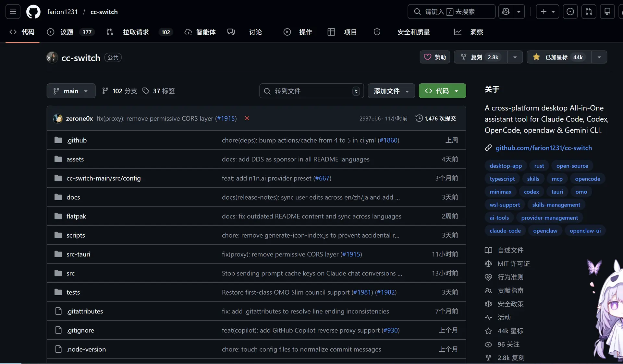The height and width of the screenshot is (364, 623).
Task: Click the .gitignore file icon
Action: pyautogui.click(x=58, y=330)
